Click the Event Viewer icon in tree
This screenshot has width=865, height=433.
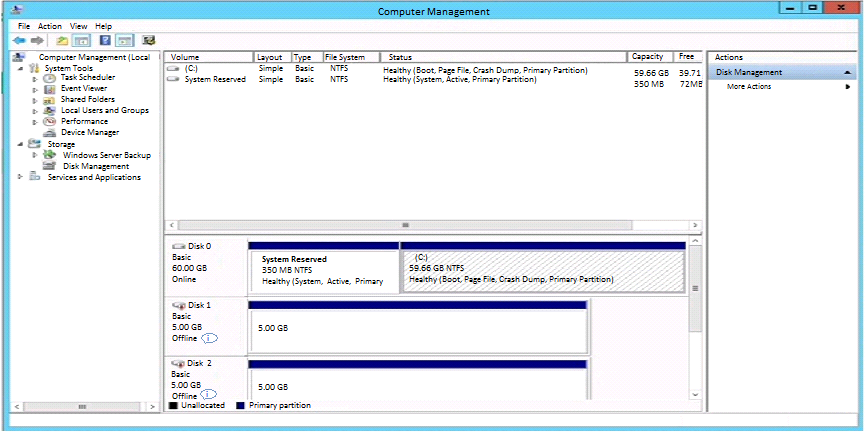[x=50, y=88]
